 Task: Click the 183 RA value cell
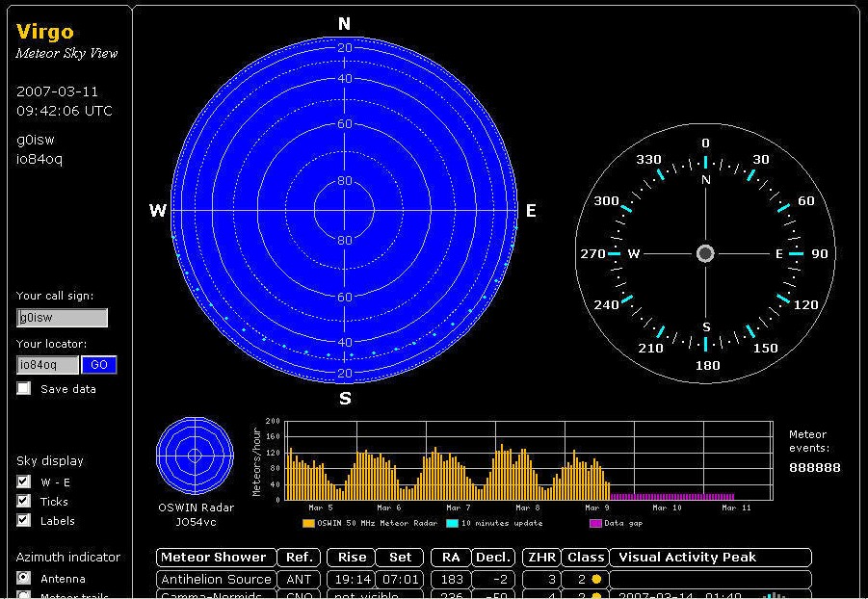(451, 579)
